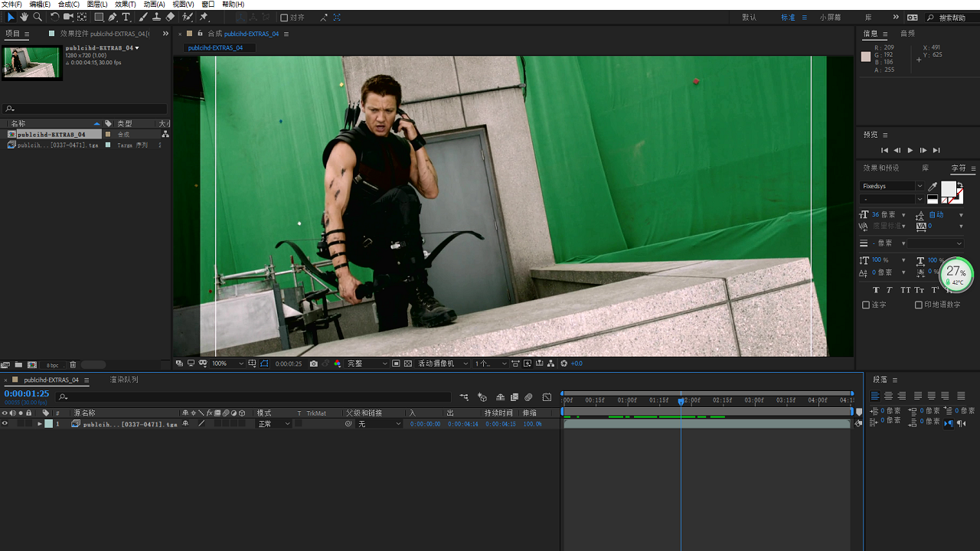Show more workspaces with the chevron
This screenshot has width=980, height=551.
click(896, 17)
